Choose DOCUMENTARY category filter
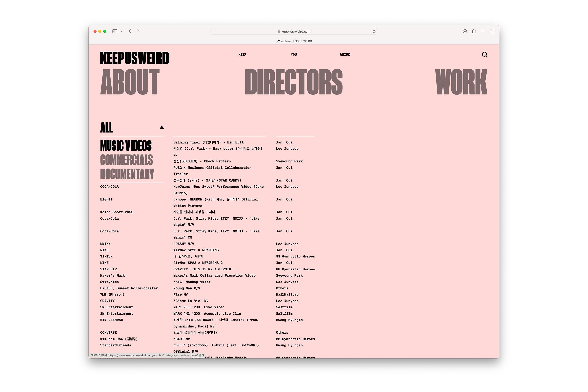This screenshot has width=588, height=392. (x=127, y=174)
